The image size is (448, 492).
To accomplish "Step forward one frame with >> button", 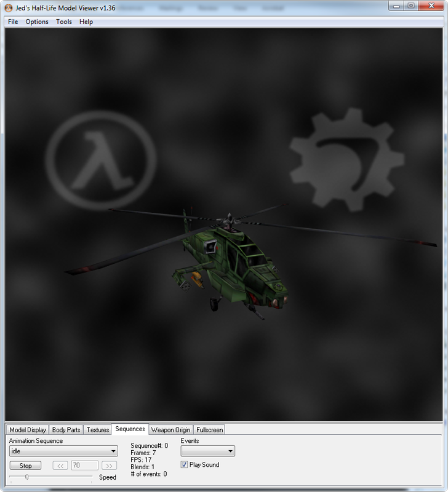I will pos(109,466).
